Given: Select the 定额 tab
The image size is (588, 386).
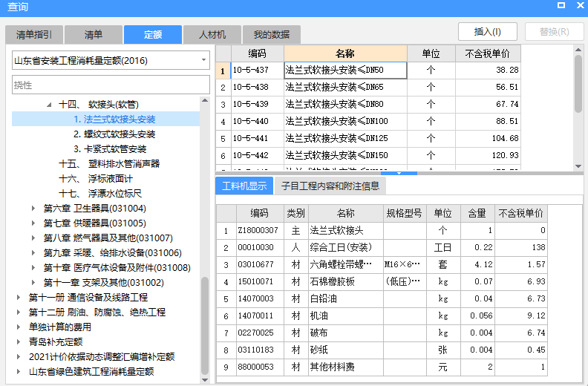Looking at the screenshot, I should (x=153, y=35).
